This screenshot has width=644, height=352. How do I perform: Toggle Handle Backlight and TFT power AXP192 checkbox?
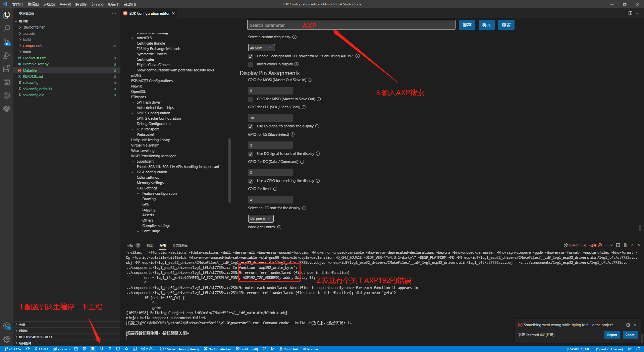pyautogui.click(x=251, y=56)
